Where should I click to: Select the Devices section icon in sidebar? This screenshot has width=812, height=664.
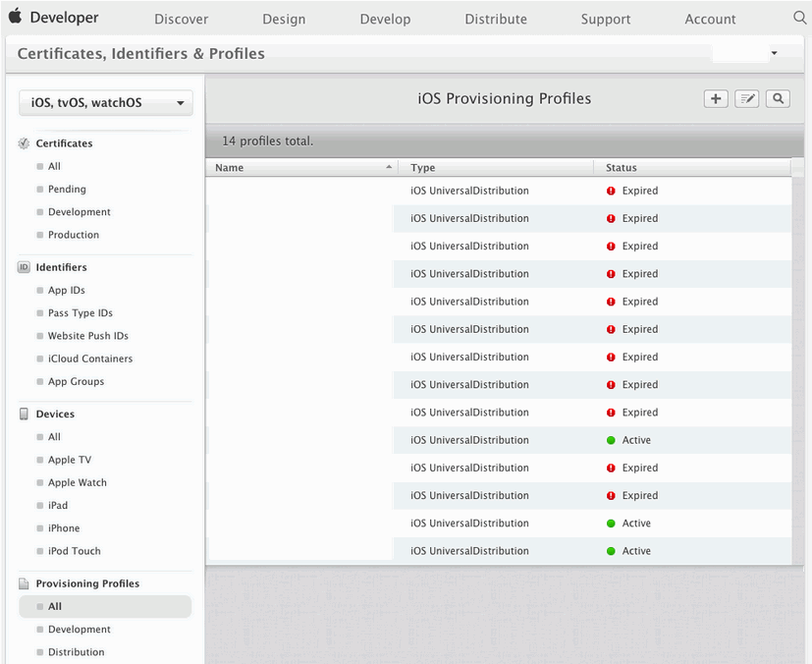tap(24, 414)
